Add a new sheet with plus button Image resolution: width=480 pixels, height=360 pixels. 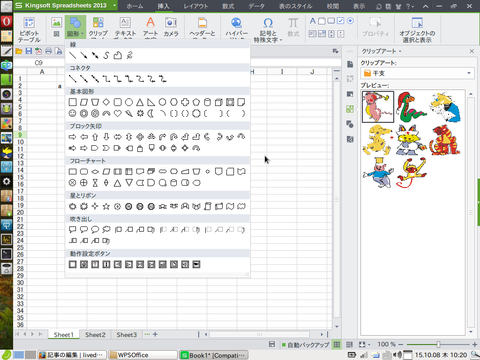click(x=155, y=334)
